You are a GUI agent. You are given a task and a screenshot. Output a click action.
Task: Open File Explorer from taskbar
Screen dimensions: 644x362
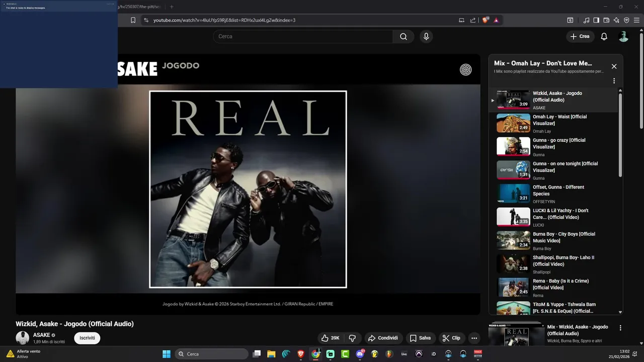point(271,354)
